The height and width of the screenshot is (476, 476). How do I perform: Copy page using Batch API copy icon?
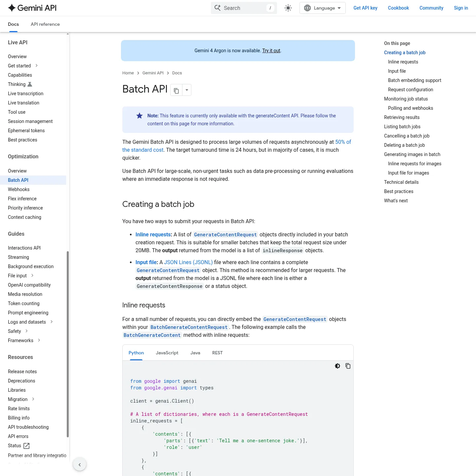(x=177, y=90)
